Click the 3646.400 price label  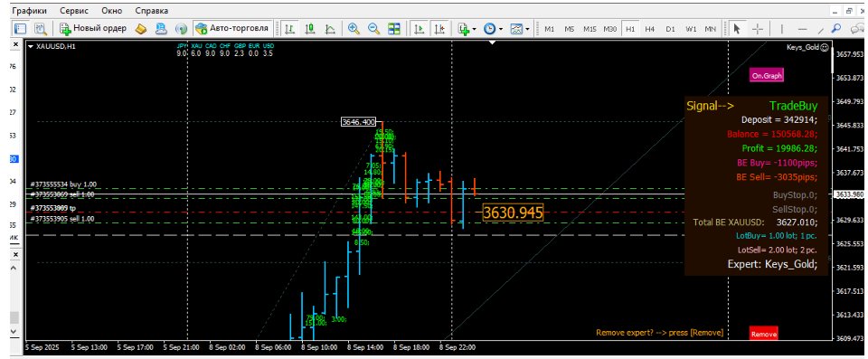(x=358, y=122)
